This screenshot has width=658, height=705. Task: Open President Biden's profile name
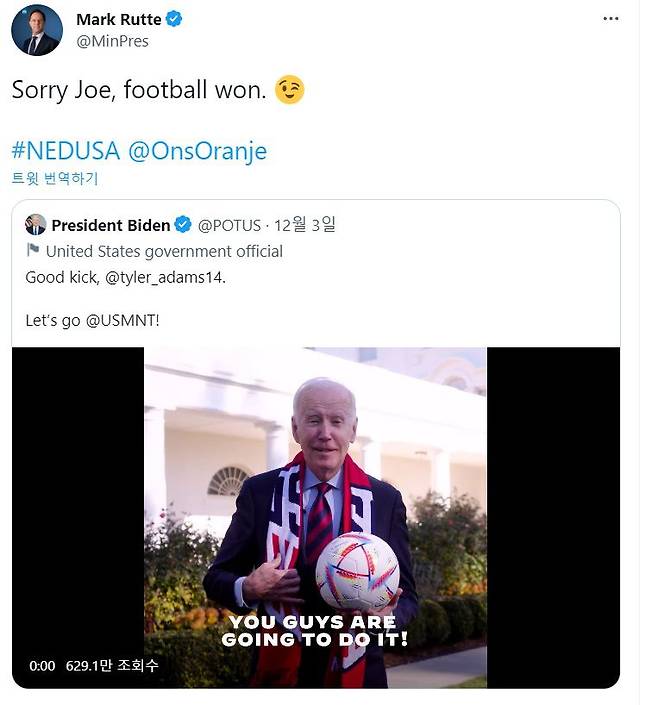point(110,225)
